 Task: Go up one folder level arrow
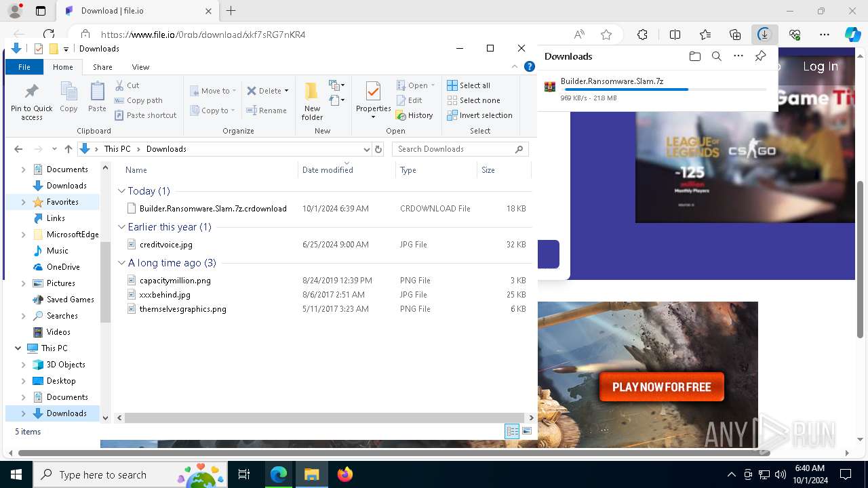[x=68, y=149]
